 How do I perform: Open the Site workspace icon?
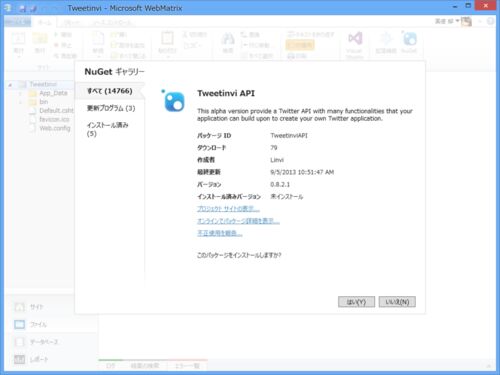20,307
